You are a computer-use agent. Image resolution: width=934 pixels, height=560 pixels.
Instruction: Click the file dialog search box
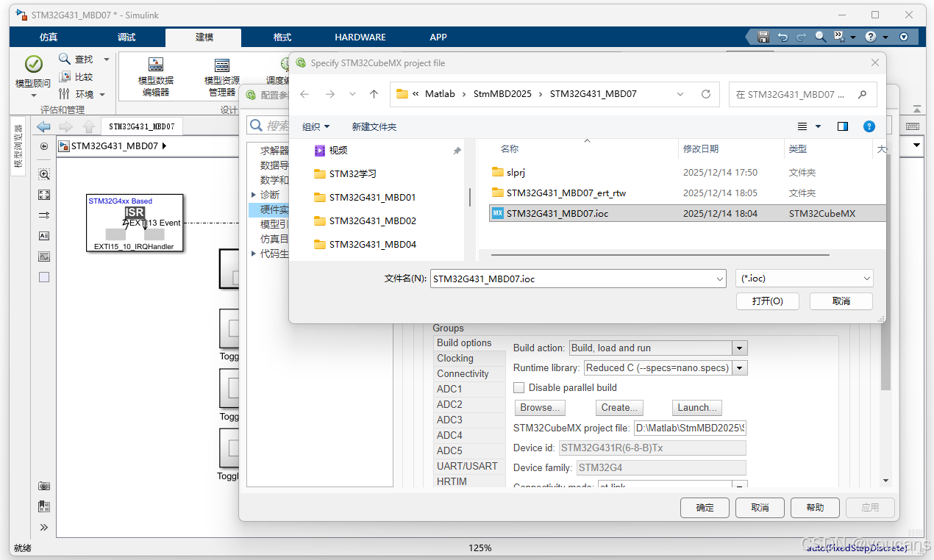tap(802, 94)
